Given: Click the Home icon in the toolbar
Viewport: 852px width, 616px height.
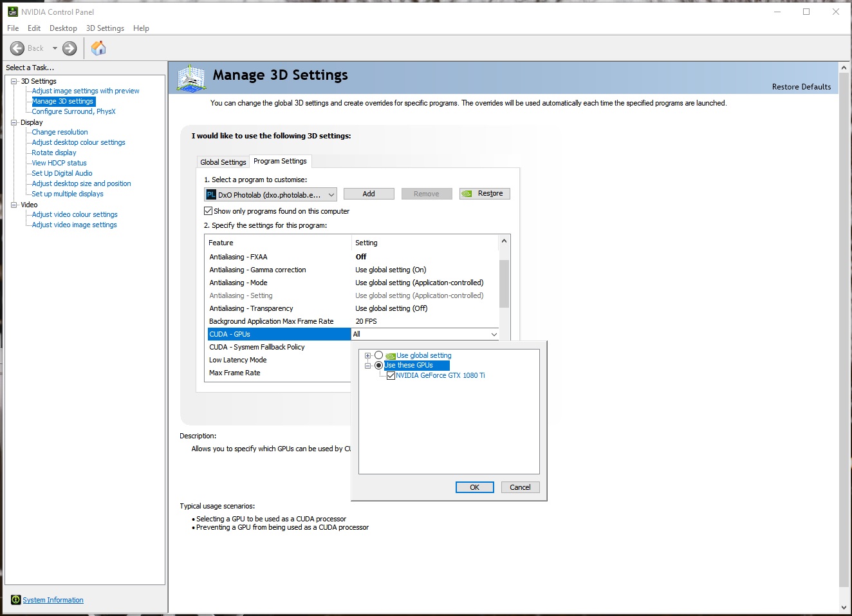Looking at the screenshot, I should tap(98, 48).
